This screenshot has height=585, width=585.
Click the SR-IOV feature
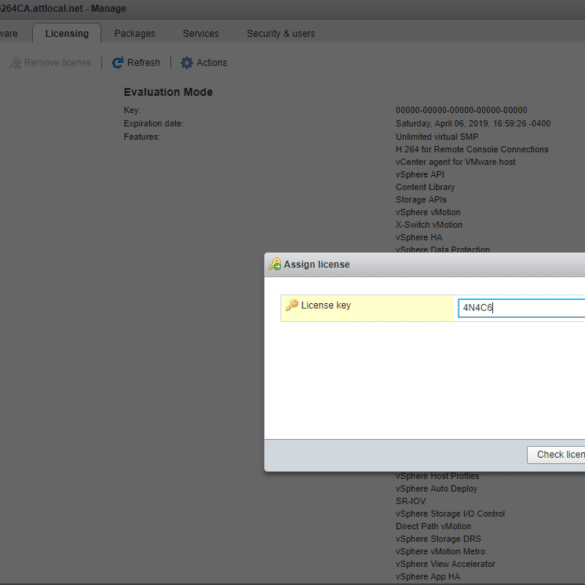click(x=410, y=501)
